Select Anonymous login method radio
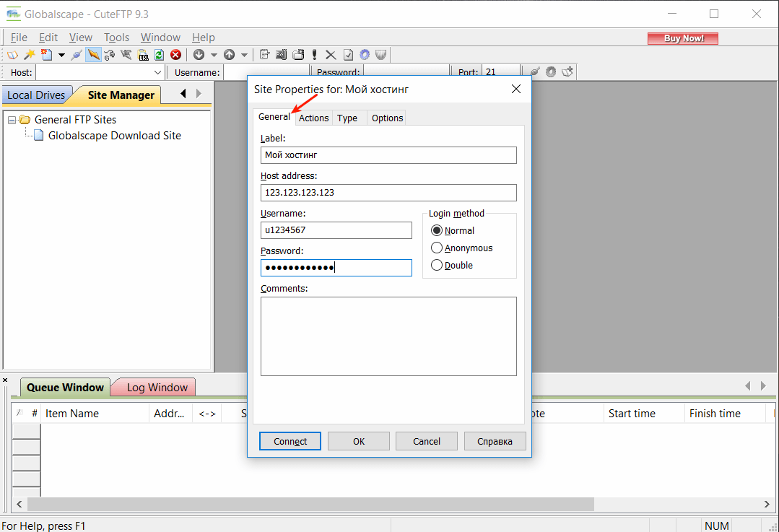This screenshot has width=779, height=532. click(x=461, y=248)
